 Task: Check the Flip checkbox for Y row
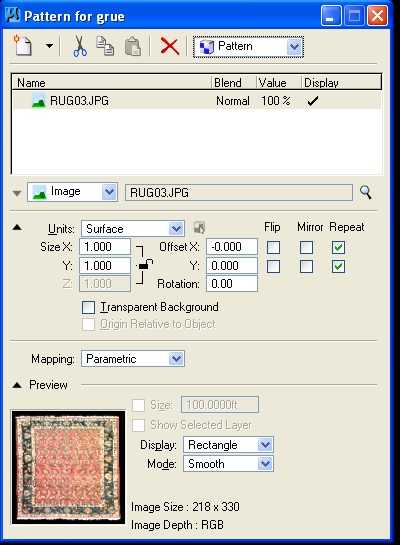[x=273, y=267]
